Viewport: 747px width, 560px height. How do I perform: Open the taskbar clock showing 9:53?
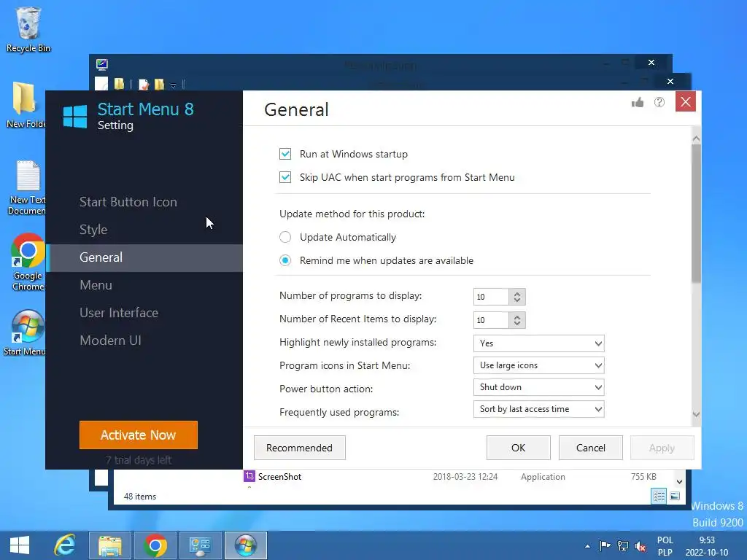click(x=707, y=546)
